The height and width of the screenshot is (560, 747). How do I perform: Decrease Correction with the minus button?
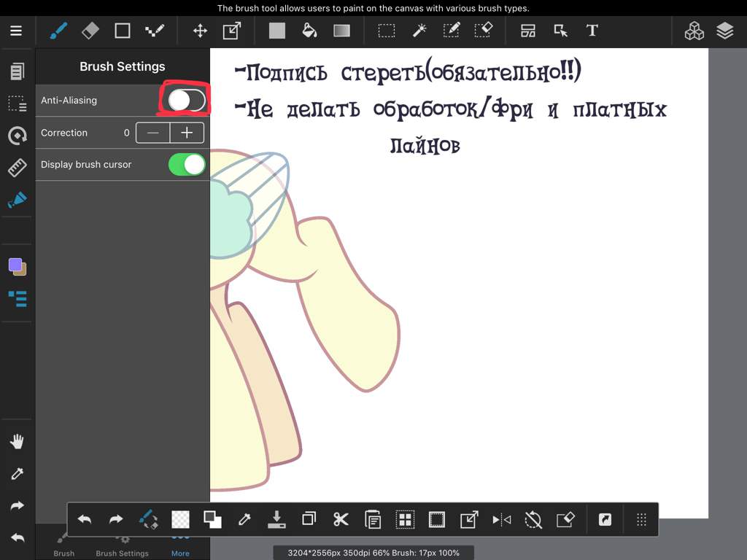[153, 133]
